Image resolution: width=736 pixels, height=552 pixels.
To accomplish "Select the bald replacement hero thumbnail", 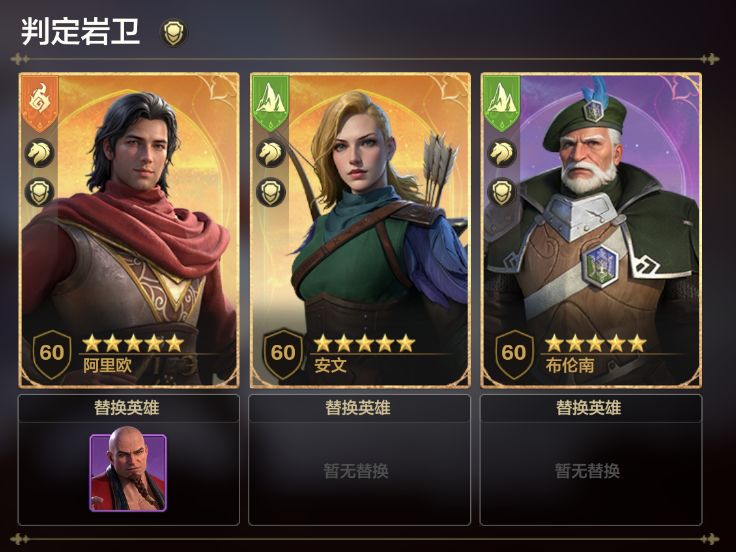I will click(128, 473).
